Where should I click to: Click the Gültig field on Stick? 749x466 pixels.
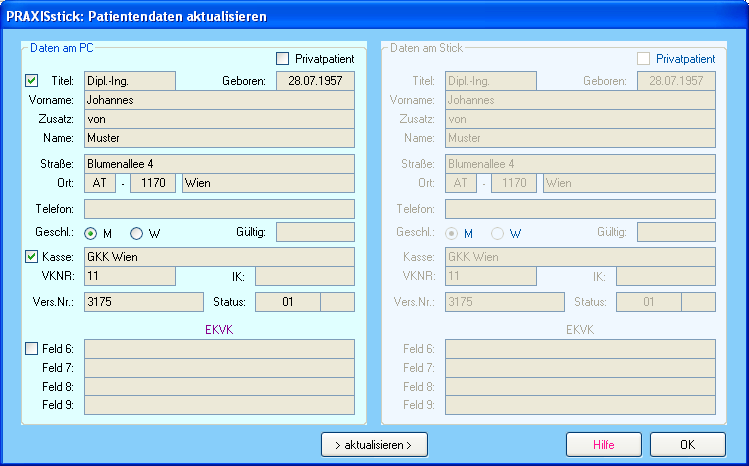[676, 232]
